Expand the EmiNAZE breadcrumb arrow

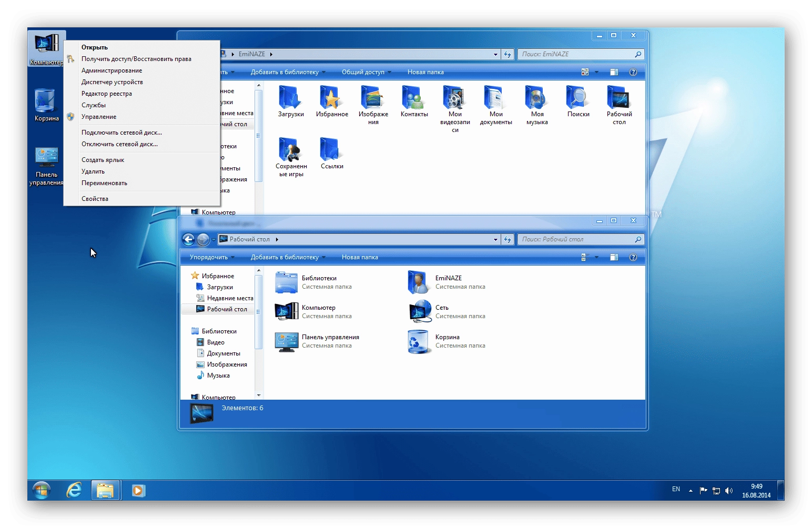271,54
